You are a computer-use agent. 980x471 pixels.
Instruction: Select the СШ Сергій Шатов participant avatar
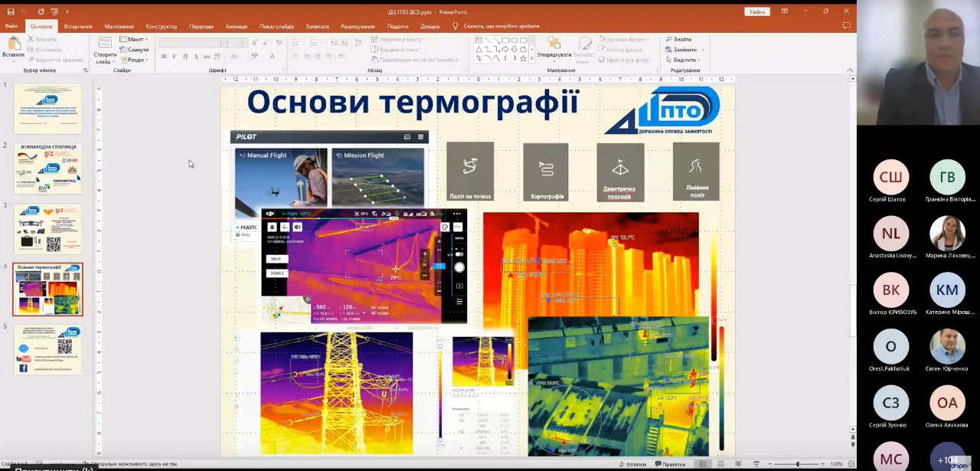point(890,177)
